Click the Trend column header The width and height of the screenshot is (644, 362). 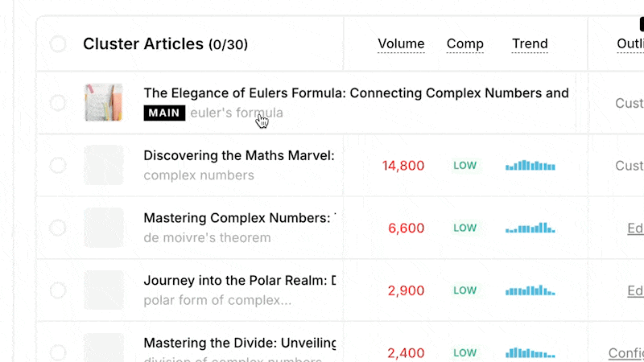pyautogui.click(x=530, y=44)
